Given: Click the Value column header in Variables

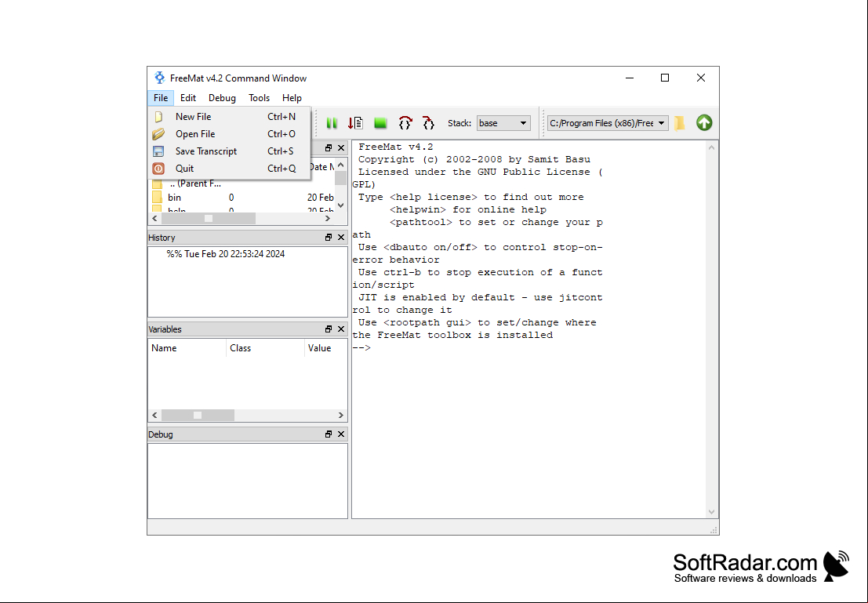Looking at the screenshot, I should [x=326, y=348].
